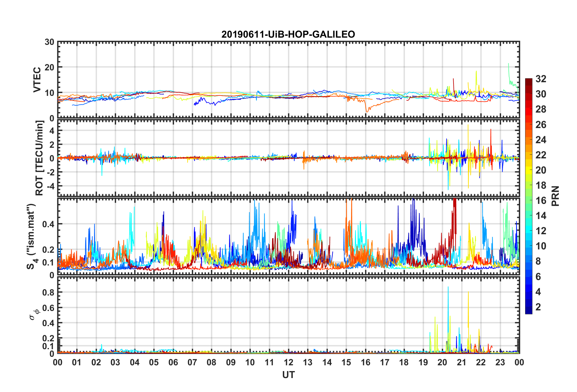Click VTEC y-axis tick 30
The image size is (577, 392).
click(49, 42)
